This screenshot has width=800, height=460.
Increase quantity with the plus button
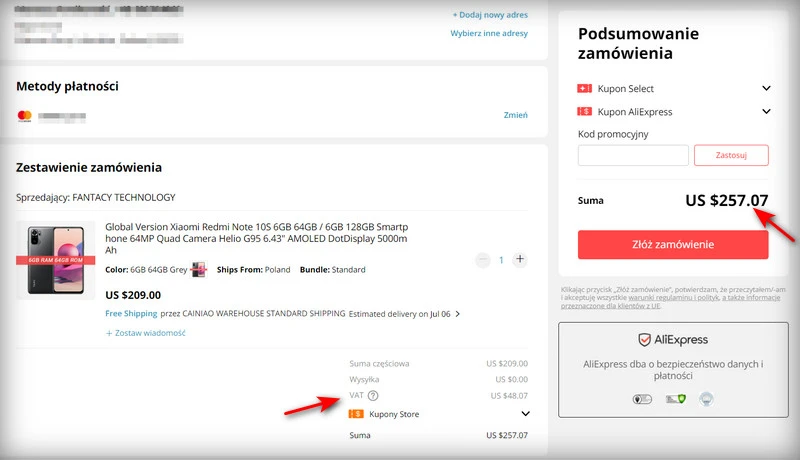point(519,260)
